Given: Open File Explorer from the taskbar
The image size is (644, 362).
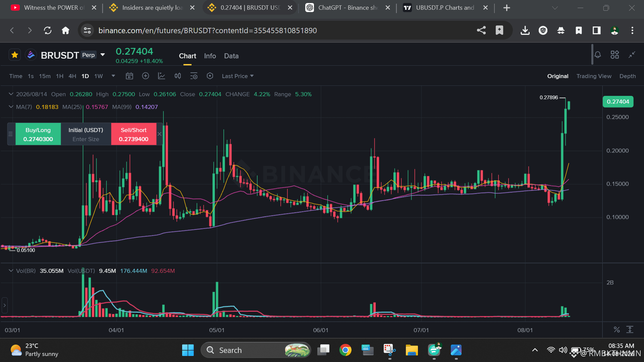Looking at the screenshot, I should click(412, 350).
